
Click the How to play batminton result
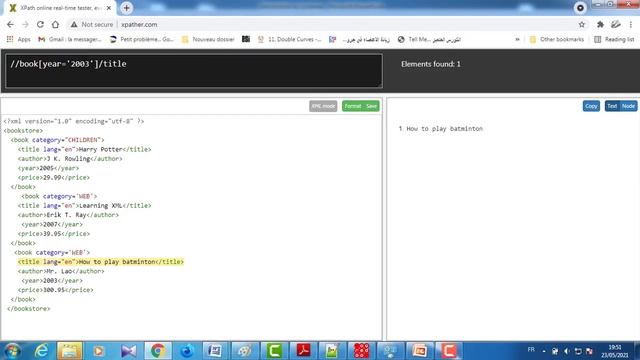[444, 129]
